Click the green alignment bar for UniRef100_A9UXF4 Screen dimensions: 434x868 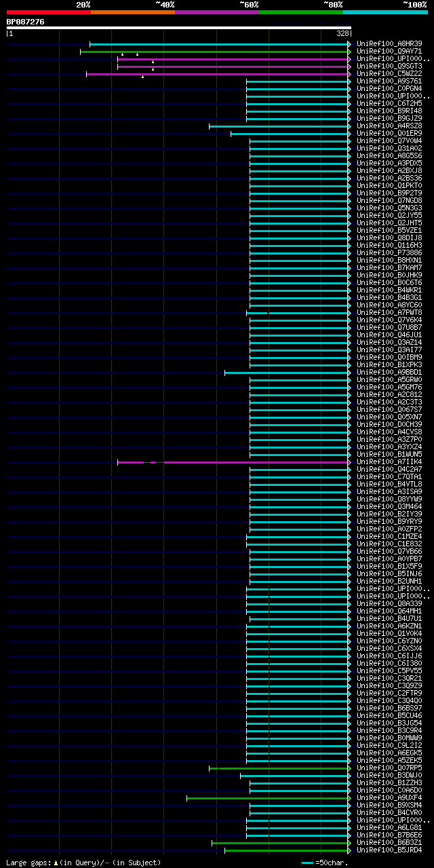point(269,798)
